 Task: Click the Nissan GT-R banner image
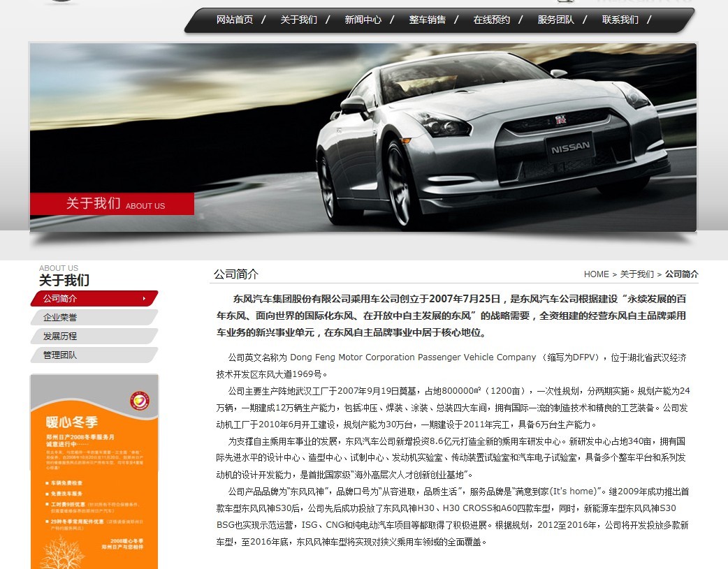[x=363, y=138]
